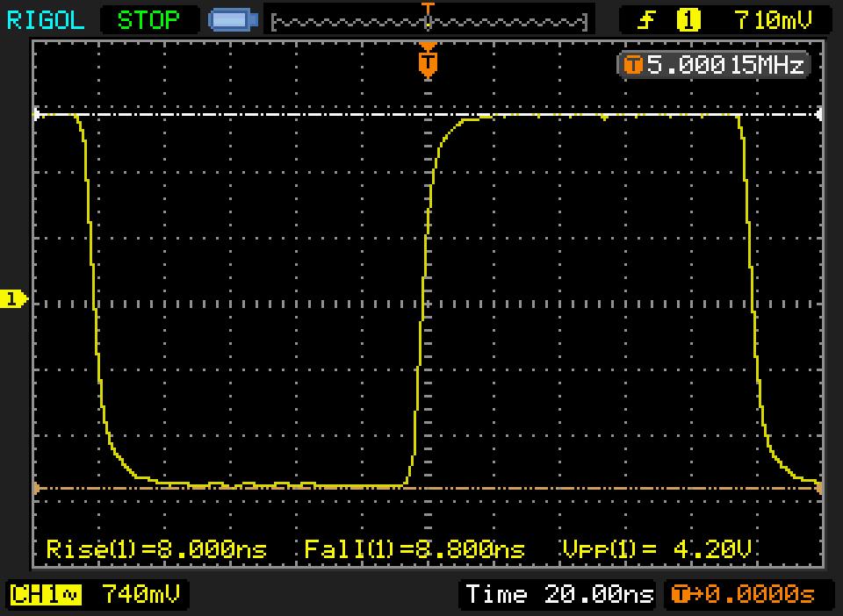
Task: Click the Time 20.00ns timebase readout
Action: point(559,595)
